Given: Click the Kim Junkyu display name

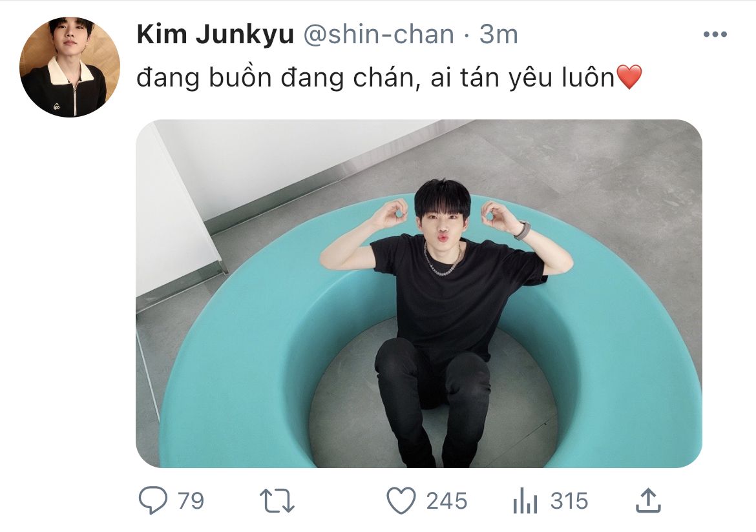Looking at the screenshot, I should [x=215, y=34].
